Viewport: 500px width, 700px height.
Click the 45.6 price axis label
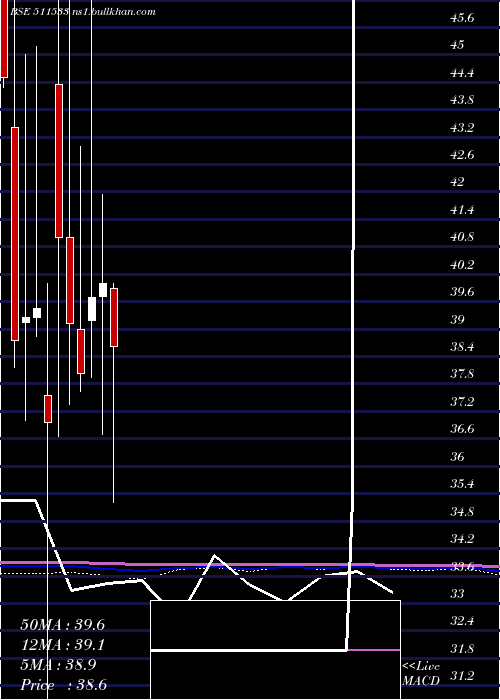pyautogui.click(x=462, y=18)
